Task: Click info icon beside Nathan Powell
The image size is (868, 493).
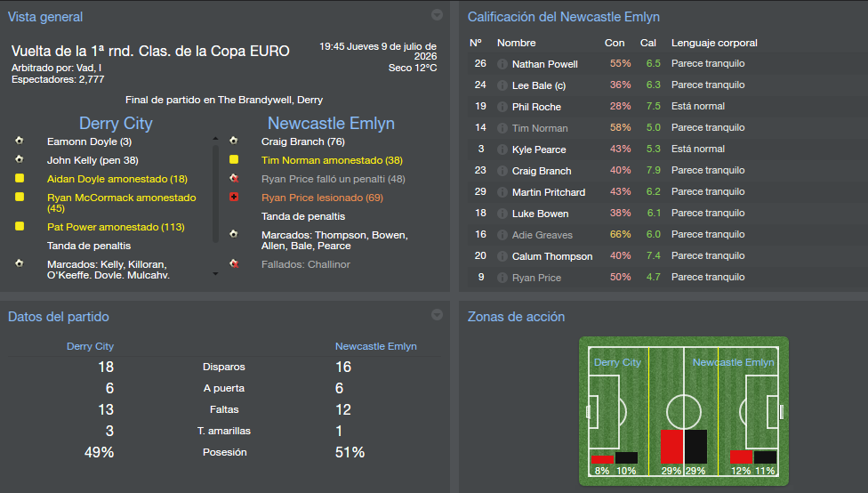Action: [502, 64]
